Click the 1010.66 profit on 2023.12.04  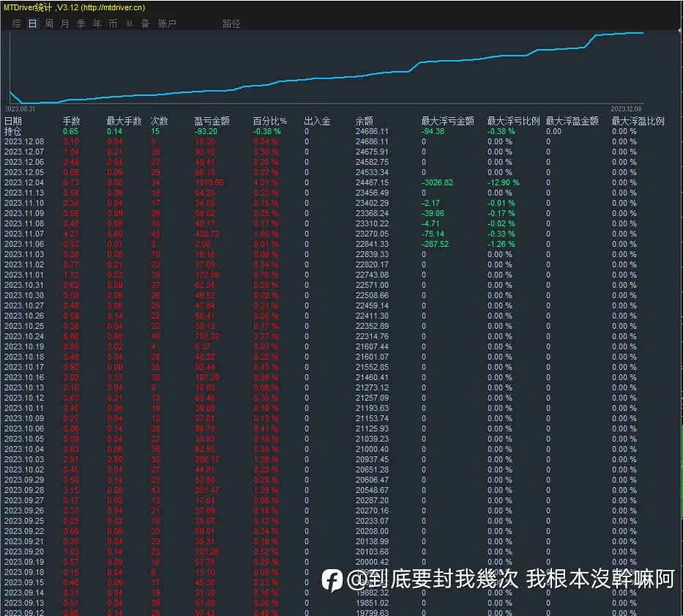[209, 182]
